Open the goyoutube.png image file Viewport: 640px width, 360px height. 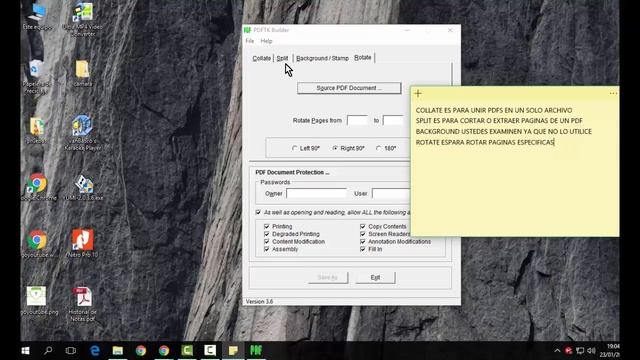coord(38,301)
